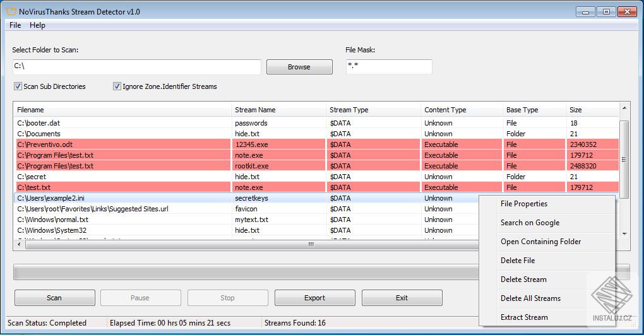Viewport: 644px width, 335px height.
Task: Click the Export button
Action: coord(314,298)
